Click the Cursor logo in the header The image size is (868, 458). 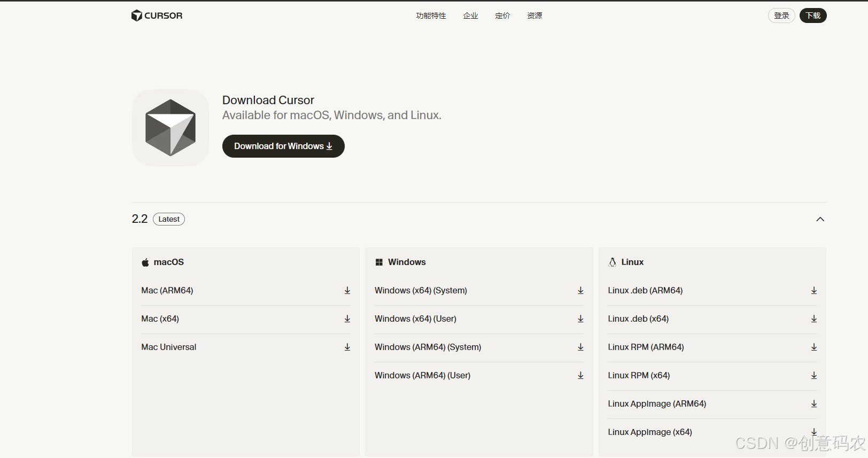[157, 15]
